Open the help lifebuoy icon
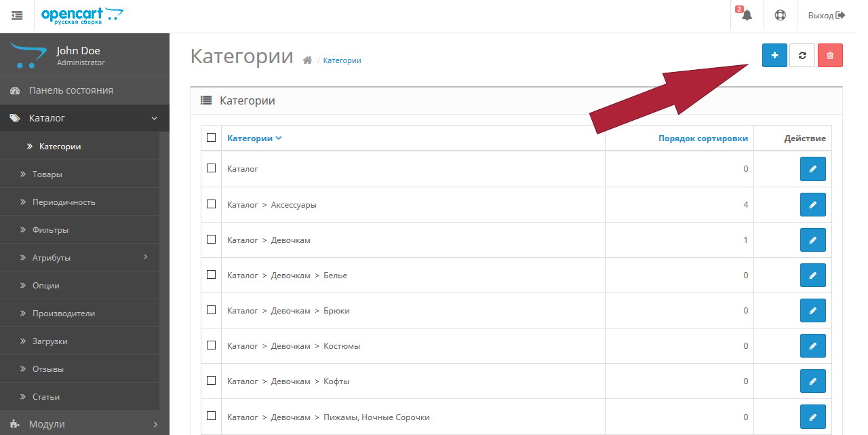868x435 pixels. coord(780,15)
